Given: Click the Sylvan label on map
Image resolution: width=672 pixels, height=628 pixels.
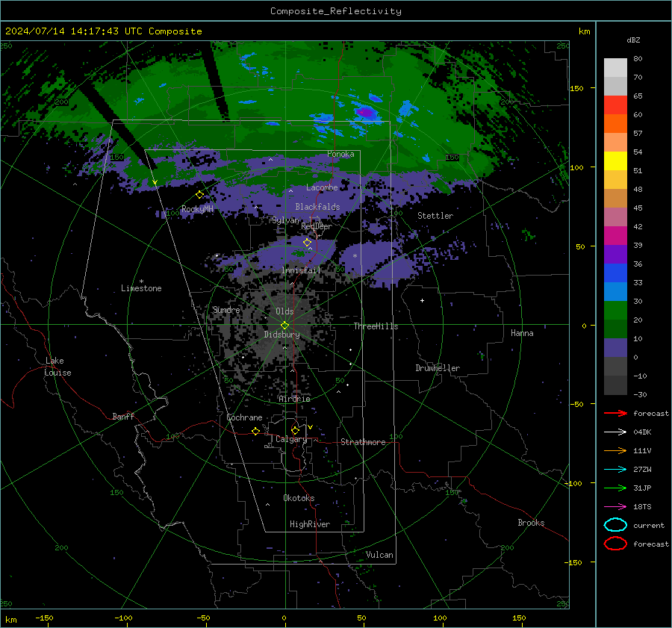Looking at the screenshot, I should [286, 220].
